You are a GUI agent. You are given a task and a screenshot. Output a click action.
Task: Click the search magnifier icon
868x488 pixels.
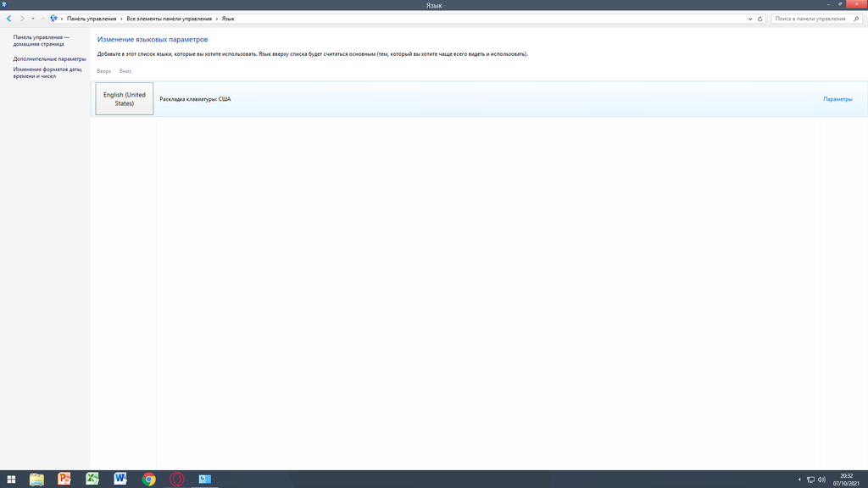click(x=856, y=19)
